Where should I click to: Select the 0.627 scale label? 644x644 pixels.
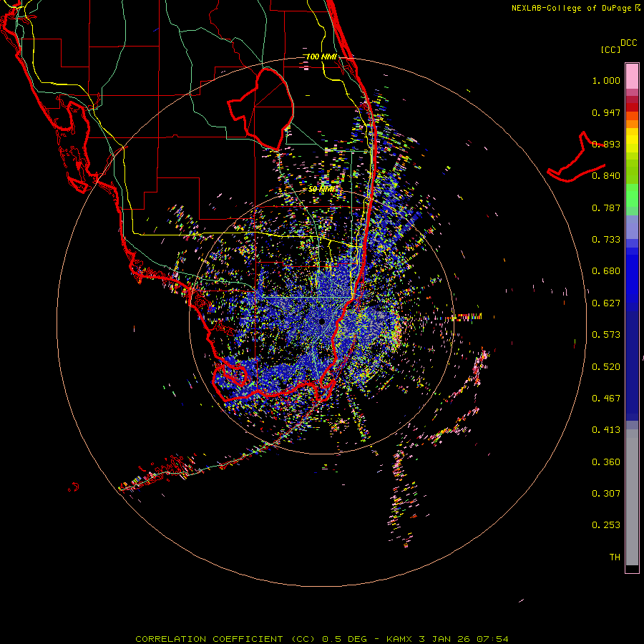click(606, 303)
